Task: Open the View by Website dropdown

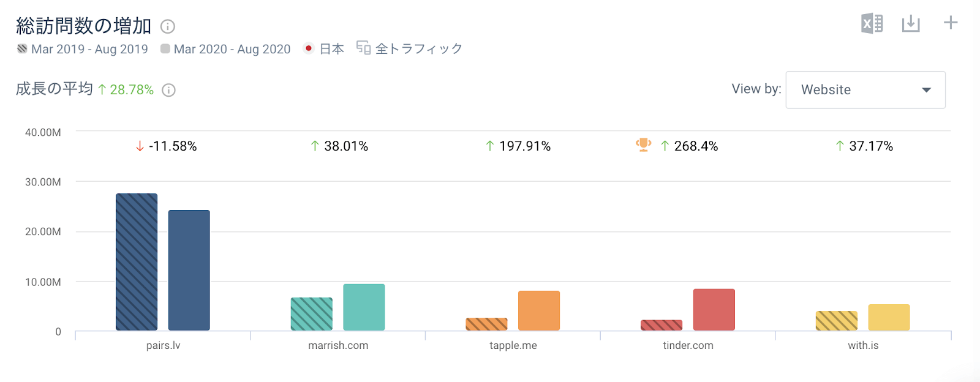Action: pos(865,90)
